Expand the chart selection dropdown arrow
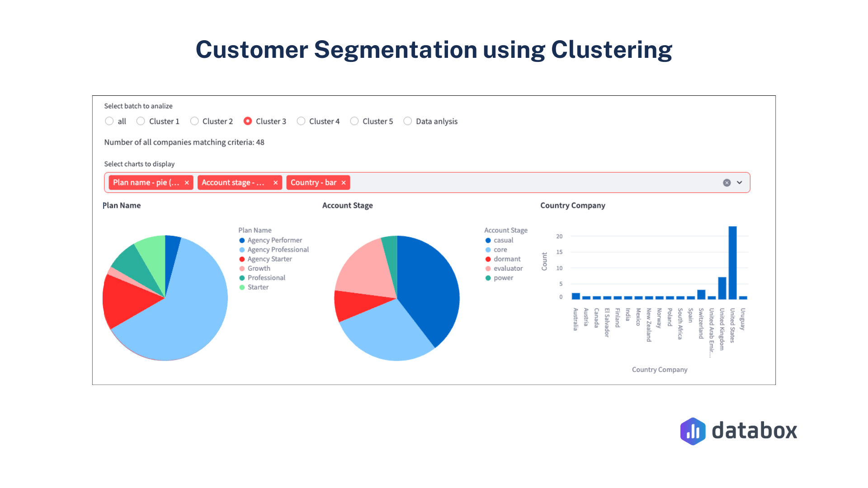 coord(740,183)
